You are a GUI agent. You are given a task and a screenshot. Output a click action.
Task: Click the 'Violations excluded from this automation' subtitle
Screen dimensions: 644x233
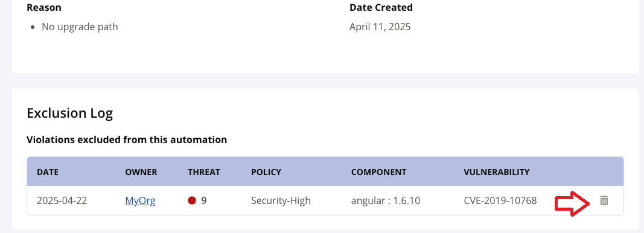[x=127, y=139]
